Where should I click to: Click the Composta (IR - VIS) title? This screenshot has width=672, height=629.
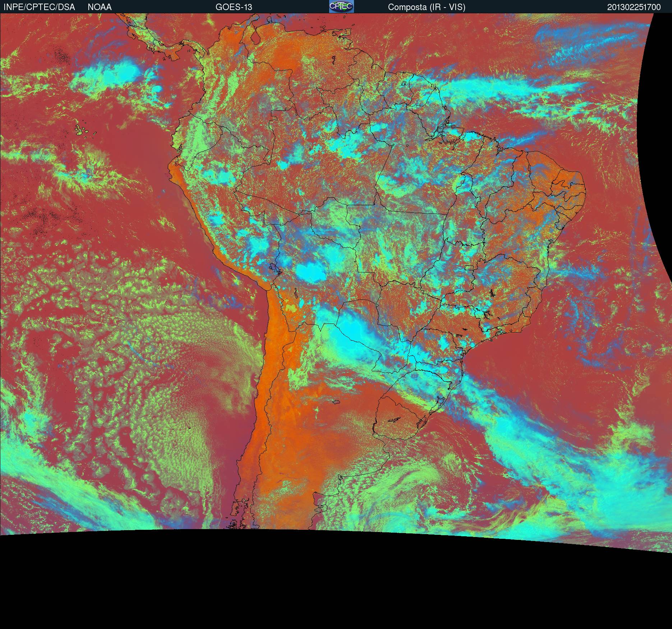coord(427,7)
